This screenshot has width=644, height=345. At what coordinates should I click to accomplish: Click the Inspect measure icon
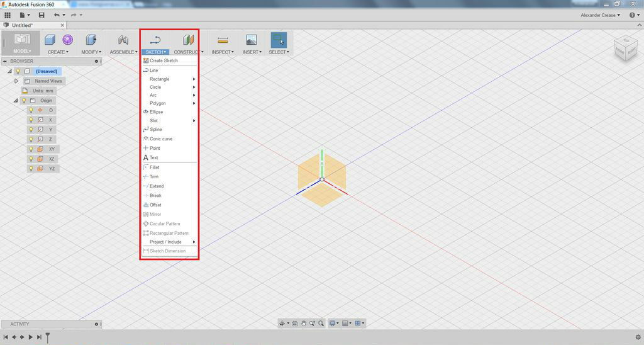223,40
